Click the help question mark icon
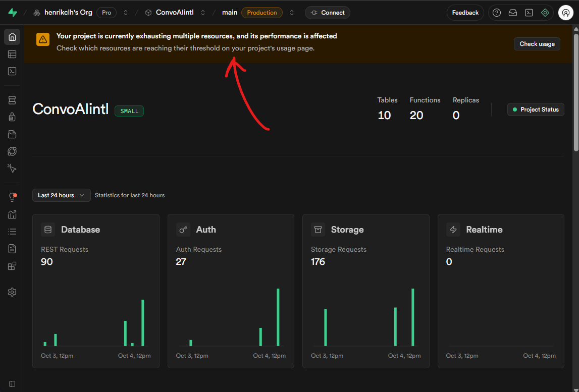The image size is (579, 392). coord(497,13)
